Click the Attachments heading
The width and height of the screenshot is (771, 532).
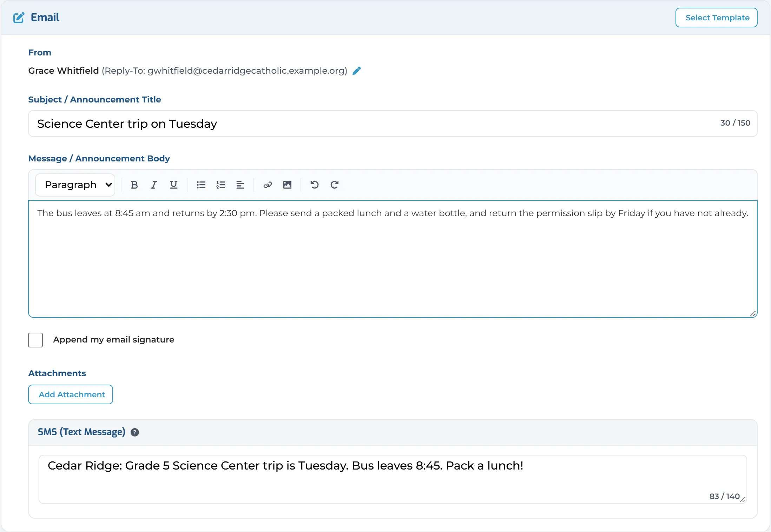[57, 373]
